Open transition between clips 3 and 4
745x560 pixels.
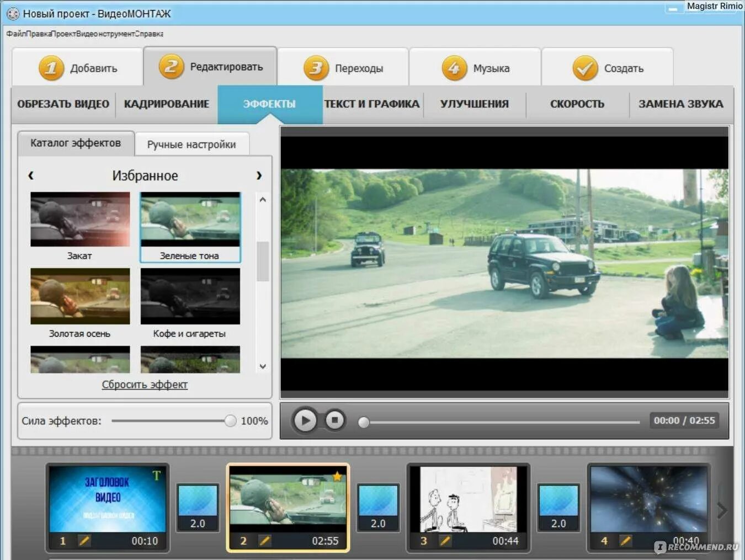558,508
